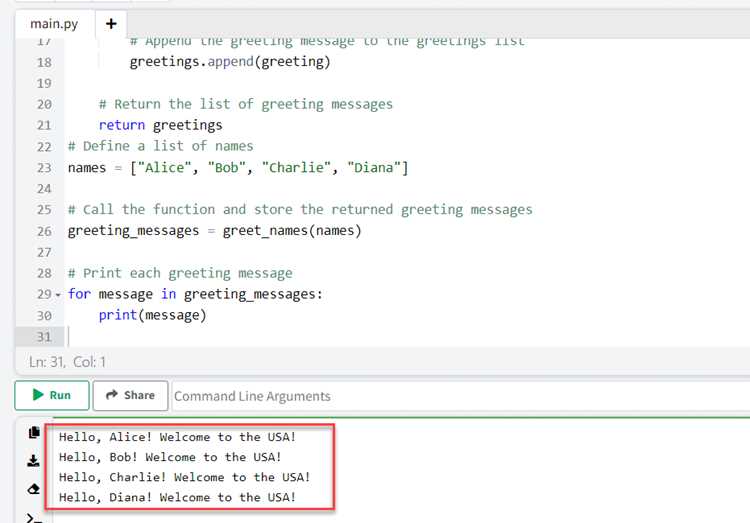Click the 'Hello, Bob!' output line

[170, 457]
